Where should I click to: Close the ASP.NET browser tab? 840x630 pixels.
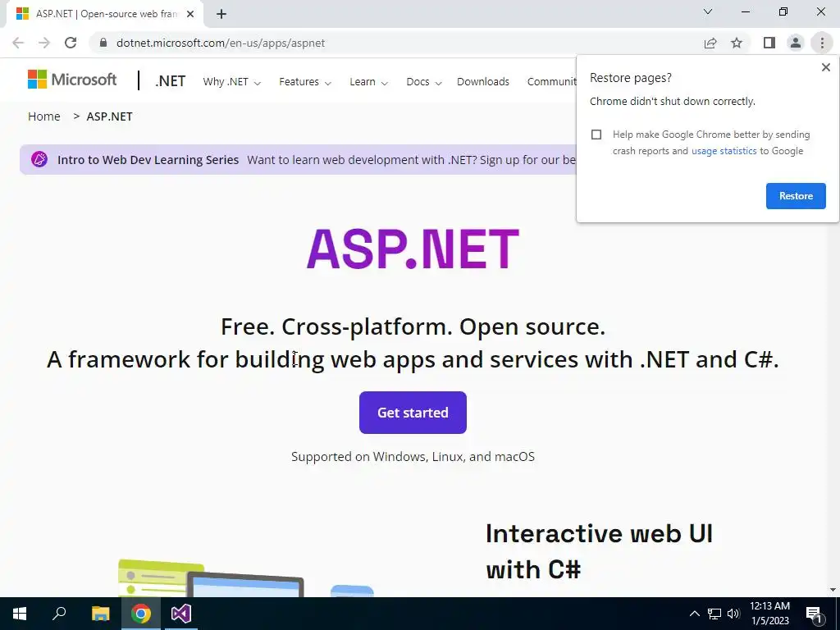click(x=190, y=14)
